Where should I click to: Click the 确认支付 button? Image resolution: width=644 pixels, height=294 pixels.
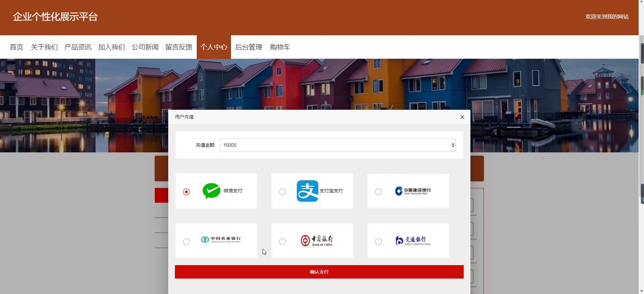(319, 272)
